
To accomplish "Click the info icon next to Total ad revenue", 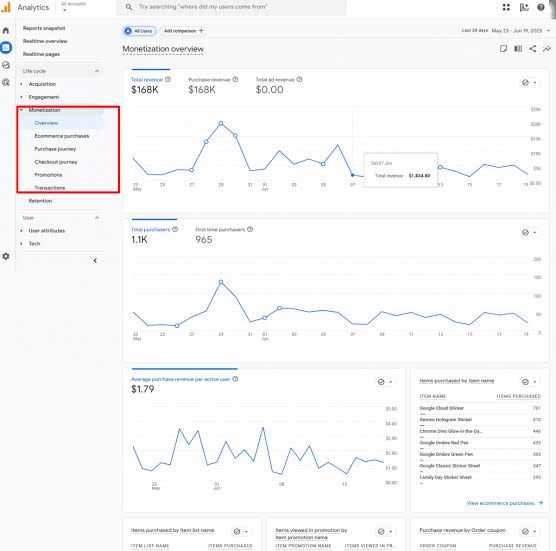I will [299, 79].
